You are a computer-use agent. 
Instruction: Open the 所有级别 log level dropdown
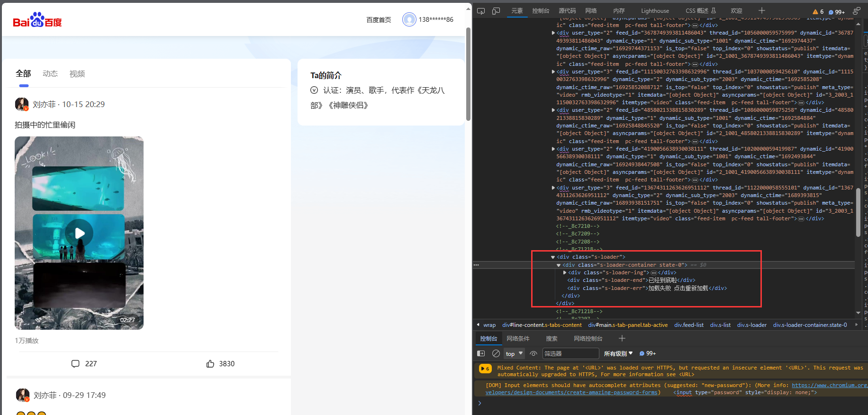618,353
